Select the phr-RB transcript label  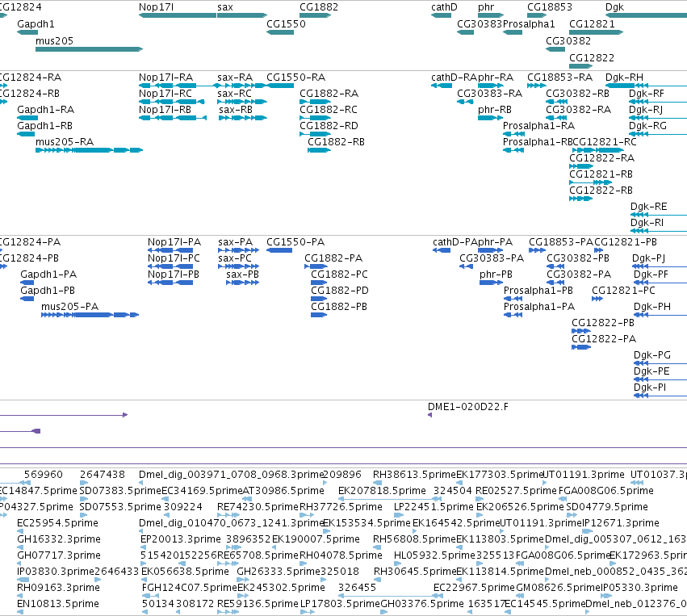(x=495, y=110)
